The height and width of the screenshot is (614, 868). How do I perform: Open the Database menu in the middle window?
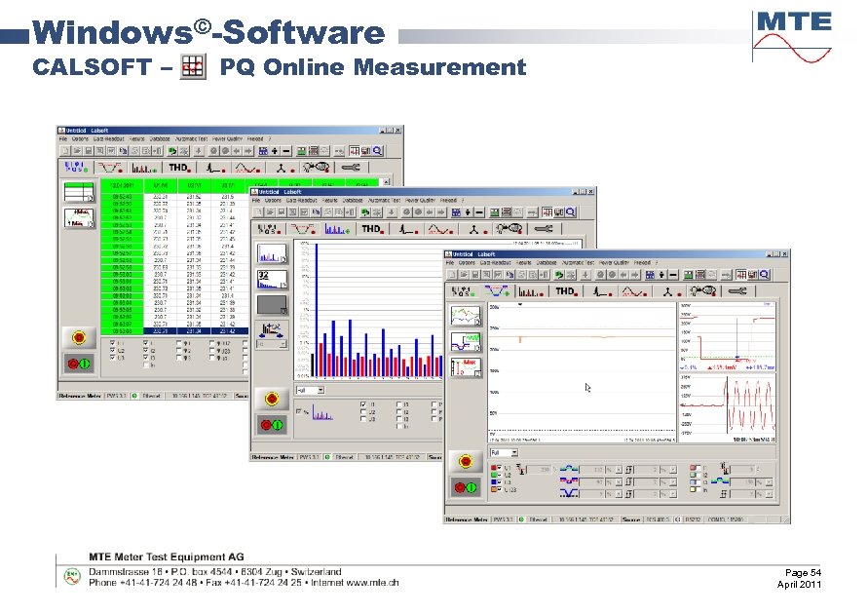click(353, 200)
